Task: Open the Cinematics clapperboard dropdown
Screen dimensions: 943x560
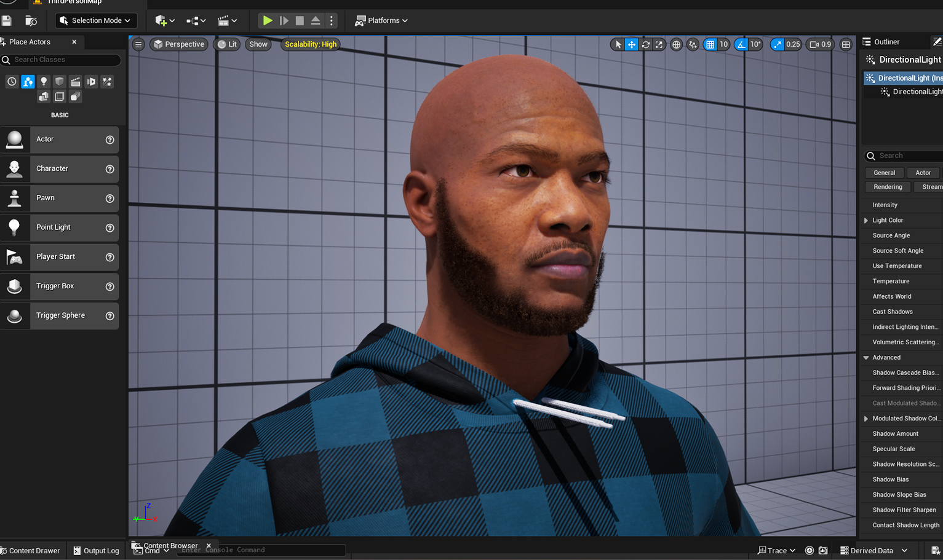Action: click(x=228, y=20)
